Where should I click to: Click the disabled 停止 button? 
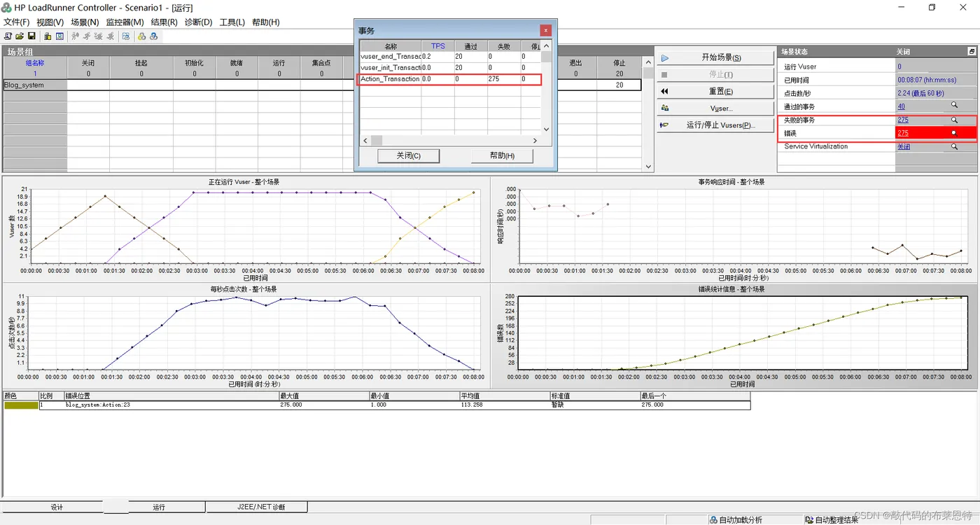(x=715, y=74)
